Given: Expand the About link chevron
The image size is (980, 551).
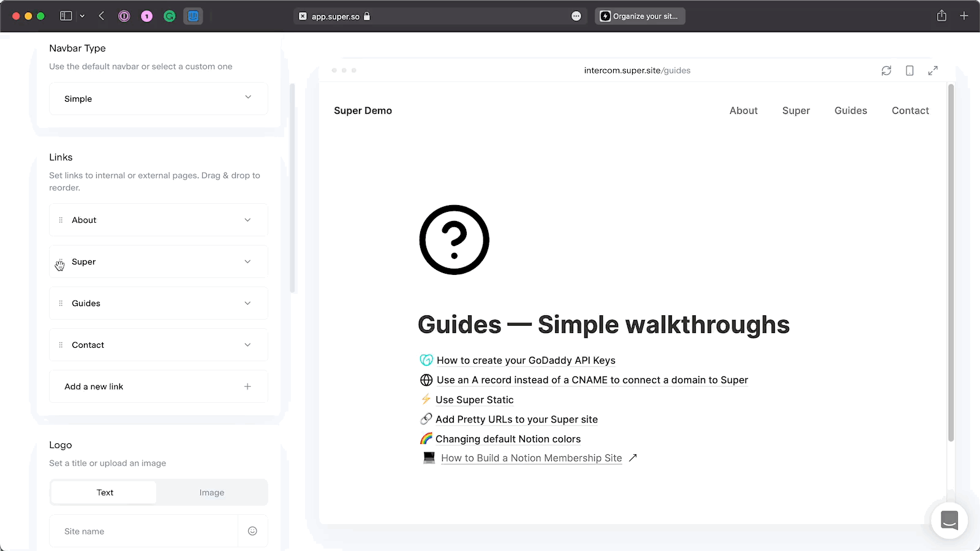Looking at the screenshot, I should click(247, 220).
